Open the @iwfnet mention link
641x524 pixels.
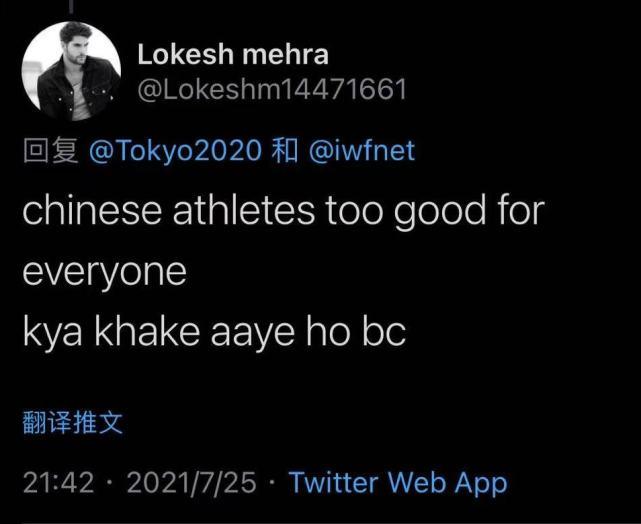(362, 150)
